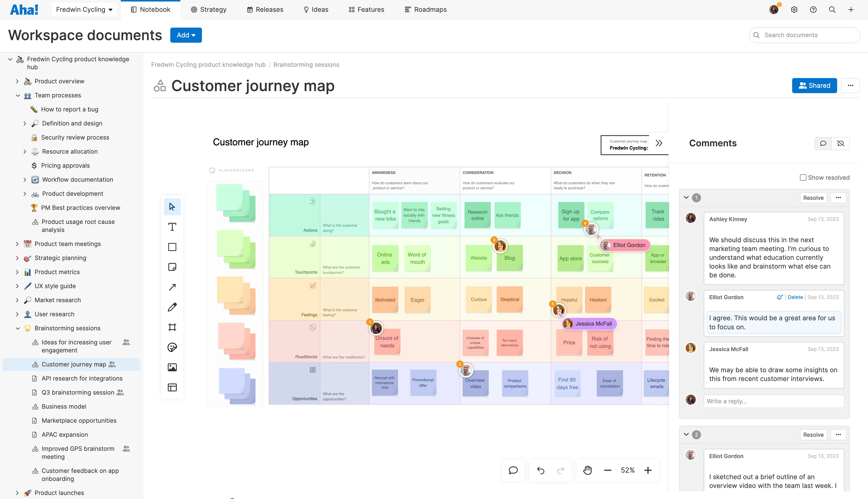868x499 pixels.
Task: Zoom in using the plus control
Action: coord(647,470)
